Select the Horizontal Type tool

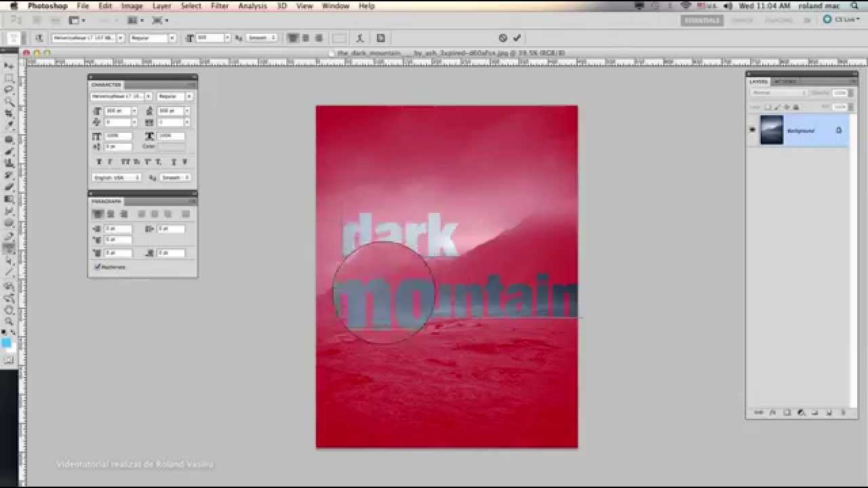coord(9,249)
